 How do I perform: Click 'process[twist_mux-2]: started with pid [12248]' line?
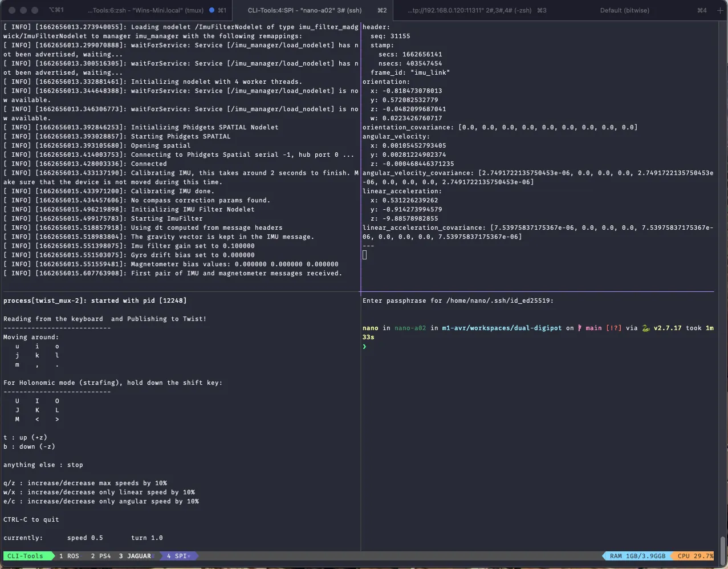click(95, 300)
